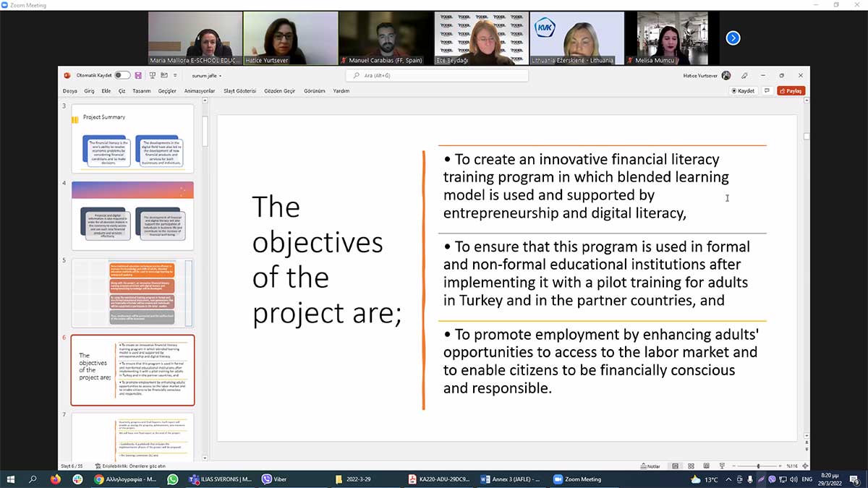Viewport: 868px width, 488px height.
Task: Open the Slayt Gösterisi tab
Action: coord(239,91)
